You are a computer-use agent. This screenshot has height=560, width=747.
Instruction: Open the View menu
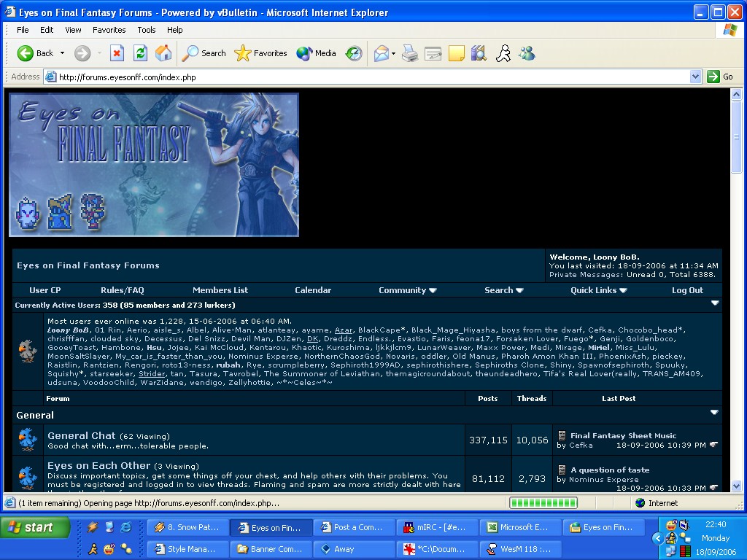click(x=73, y=30)
